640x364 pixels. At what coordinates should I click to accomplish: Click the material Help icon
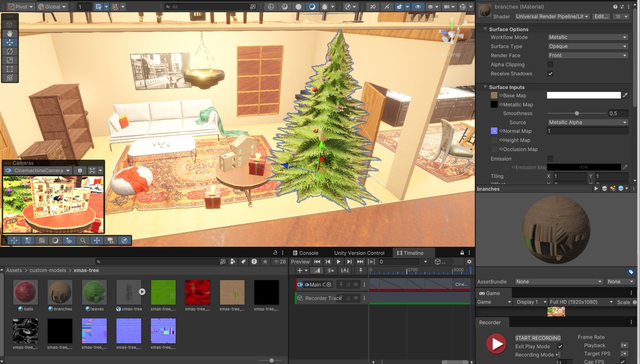(615, 6)
